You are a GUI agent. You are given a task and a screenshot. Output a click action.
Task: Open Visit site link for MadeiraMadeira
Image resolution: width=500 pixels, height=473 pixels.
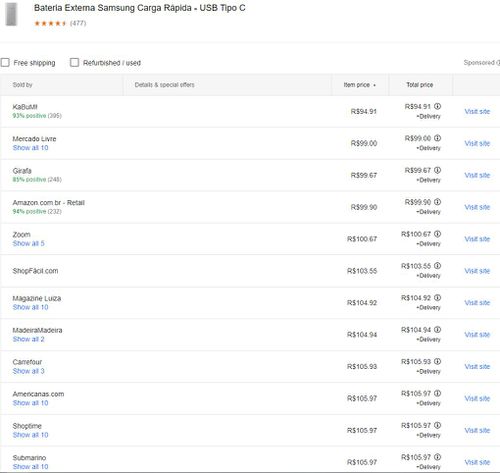[x=477, y=335]
